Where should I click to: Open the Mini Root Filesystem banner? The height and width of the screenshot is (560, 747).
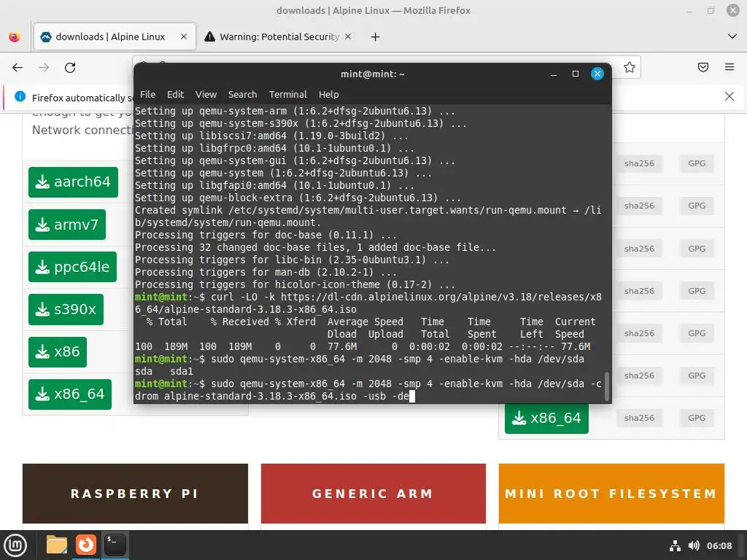click(x=612, y=494)
